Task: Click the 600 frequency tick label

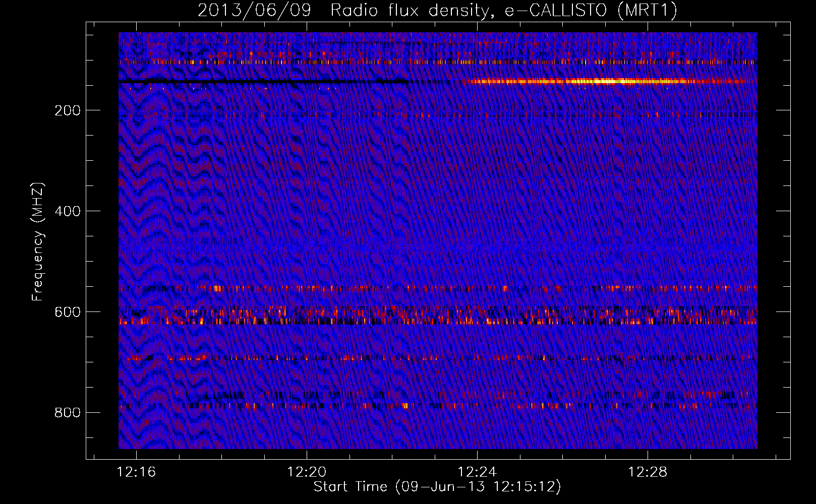Action: coord(68,312)
